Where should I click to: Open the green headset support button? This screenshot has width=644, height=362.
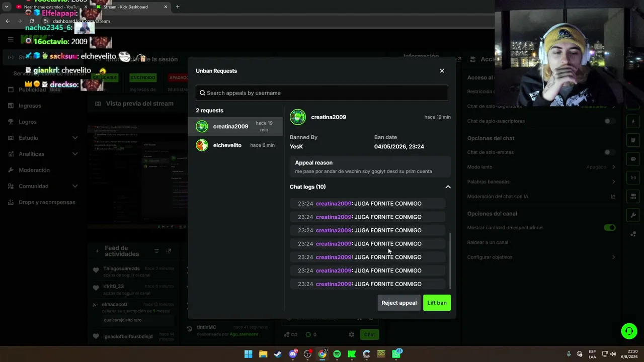[629, 331]
